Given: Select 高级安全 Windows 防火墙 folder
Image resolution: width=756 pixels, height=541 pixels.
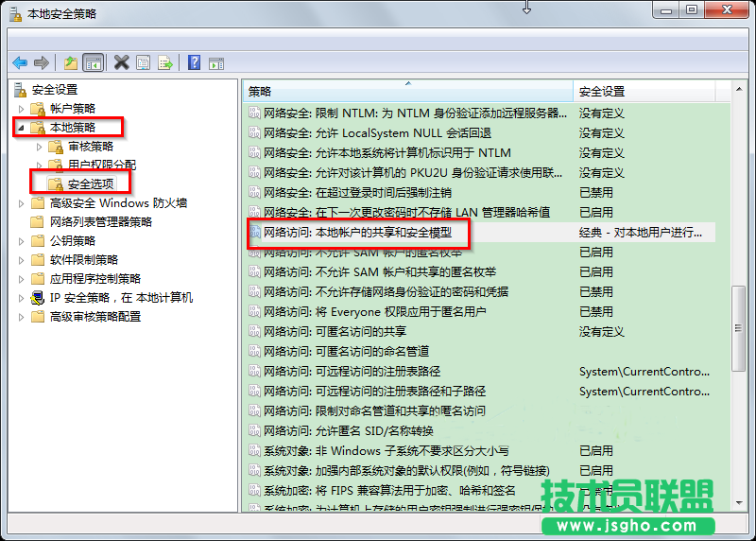Looking at the screenshot, I should 119,203.
